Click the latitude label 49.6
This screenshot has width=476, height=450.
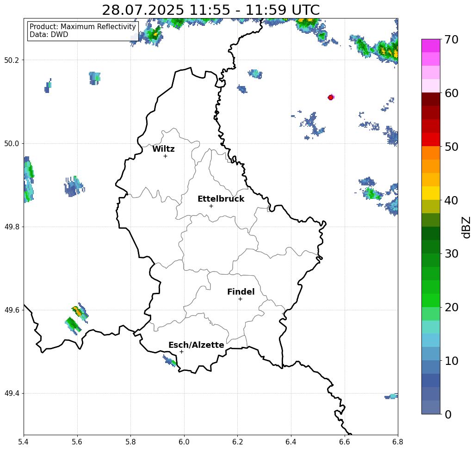point(12,310)
